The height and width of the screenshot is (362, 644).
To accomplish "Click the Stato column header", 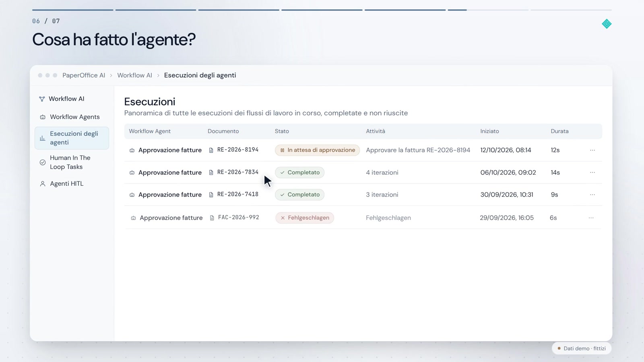I will [x=282, y=132].
